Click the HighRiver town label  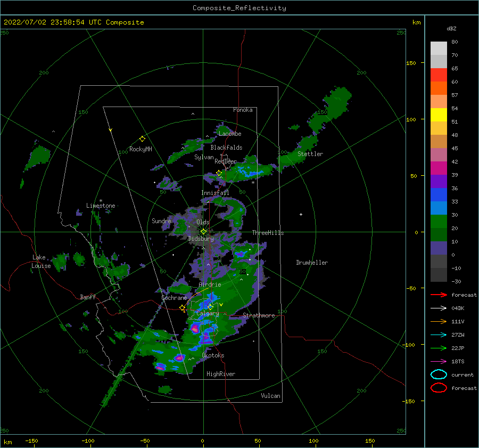(221, 374)
